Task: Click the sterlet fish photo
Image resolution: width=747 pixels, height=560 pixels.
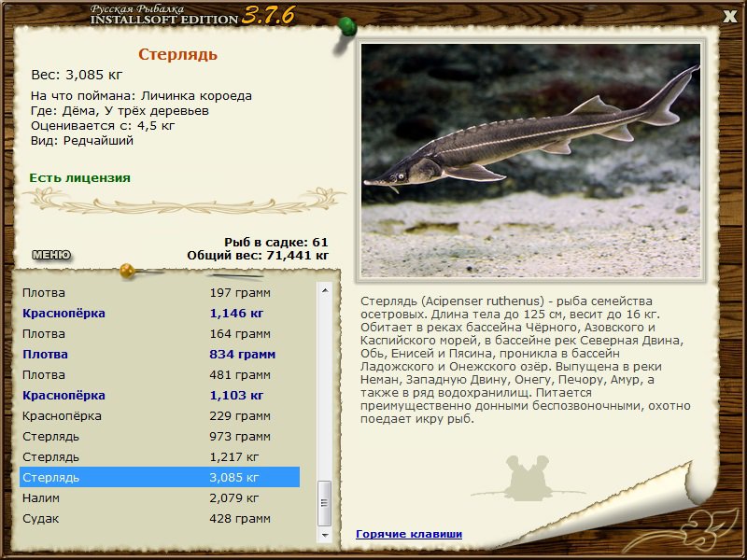Action: coord(530,161)
